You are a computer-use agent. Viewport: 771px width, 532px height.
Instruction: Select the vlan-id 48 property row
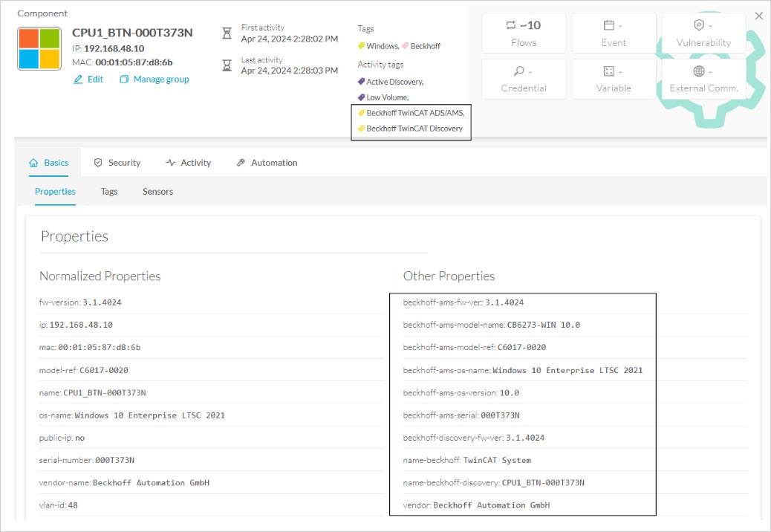(x=211, y=505)
